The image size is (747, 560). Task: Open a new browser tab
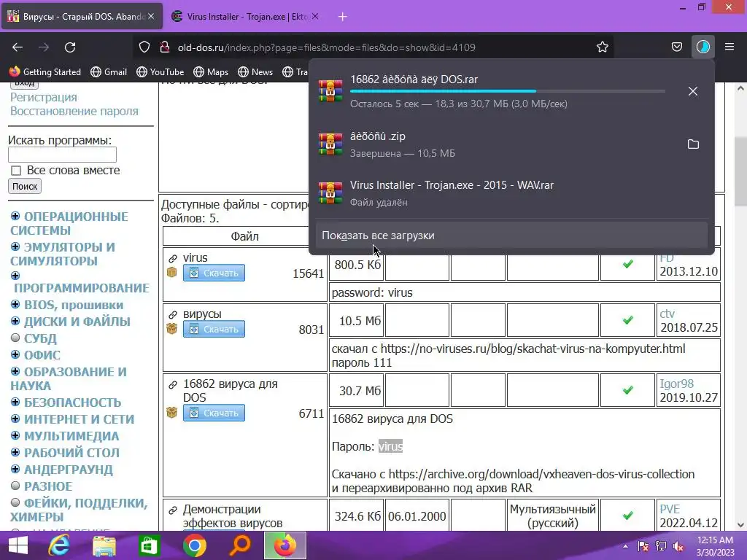click(x=343, y=17)
